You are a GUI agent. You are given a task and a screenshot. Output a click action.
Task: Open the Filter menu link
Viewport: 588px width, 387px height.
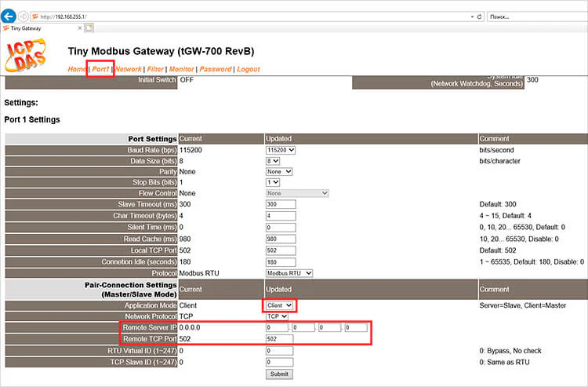[155, 69]
